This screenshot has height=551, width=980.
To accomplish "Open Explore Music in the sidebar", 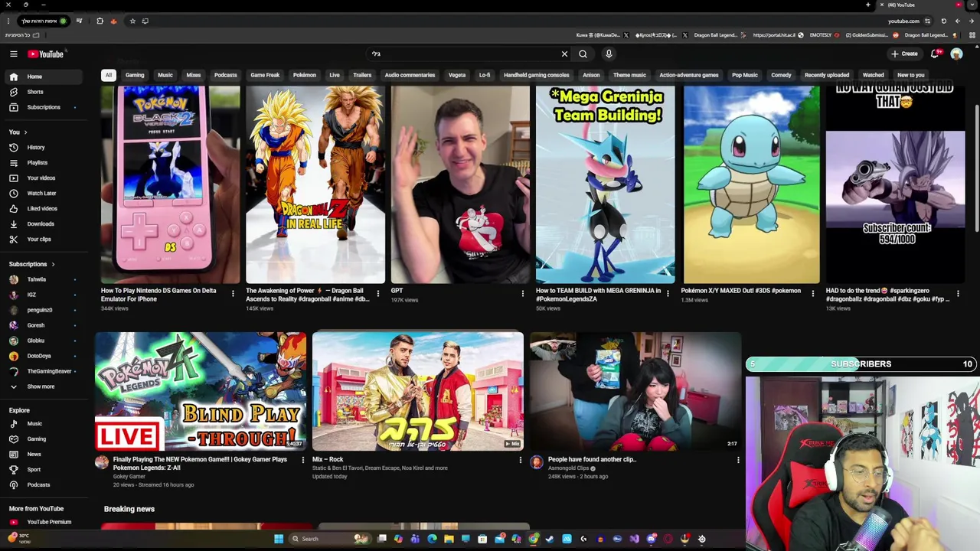I will 42,423.
